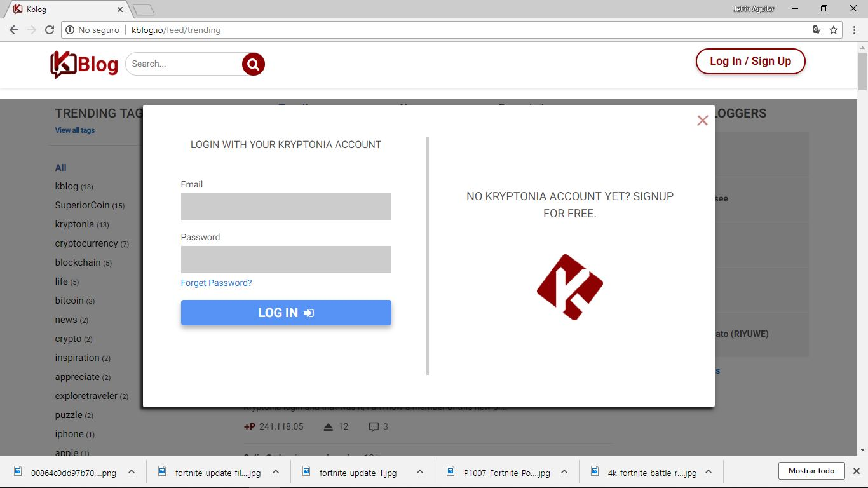Viewport: 868px width, 488px height.
Task: Open a new browser tab
Action: click(144, 10)
